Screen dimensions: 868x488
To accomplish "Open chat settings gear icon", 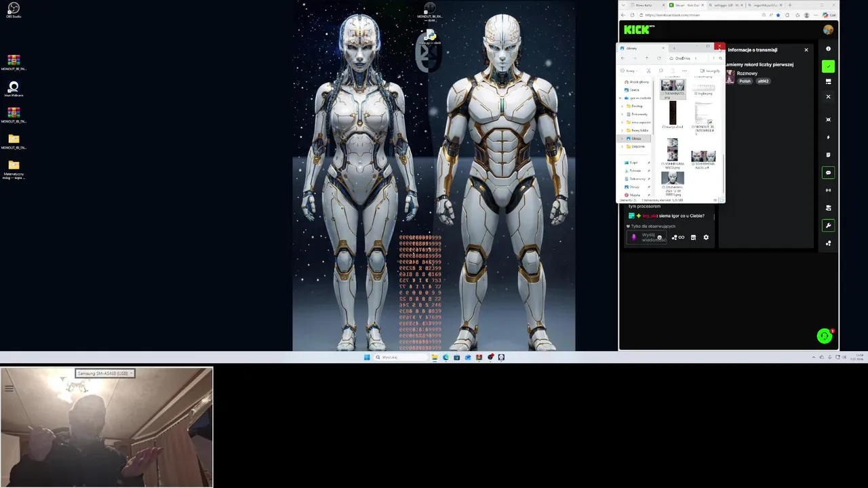I will click(706, 237).
